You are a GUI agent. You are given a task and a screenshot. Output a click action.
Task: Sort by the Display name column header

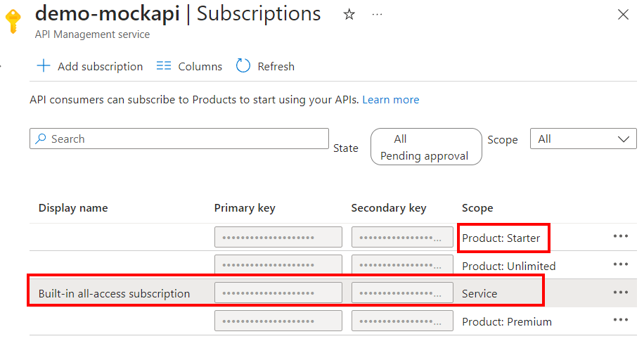[73, 208]
